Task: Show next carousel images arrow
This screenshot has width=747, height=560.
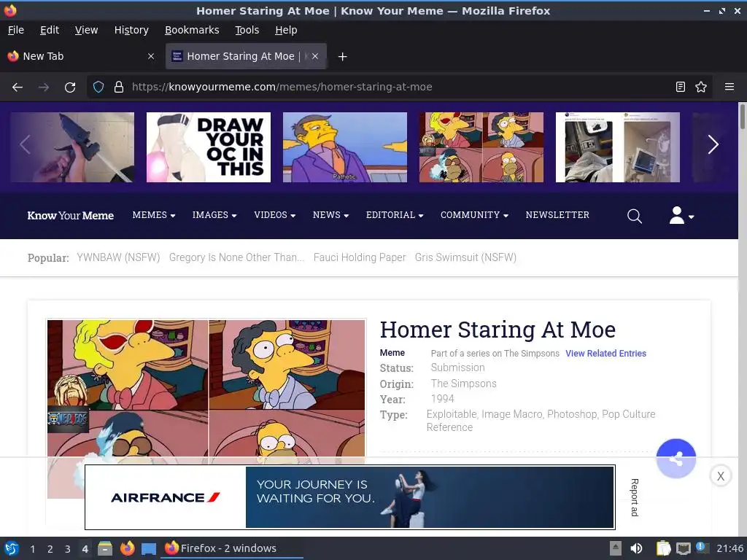Action: (713, 145)
